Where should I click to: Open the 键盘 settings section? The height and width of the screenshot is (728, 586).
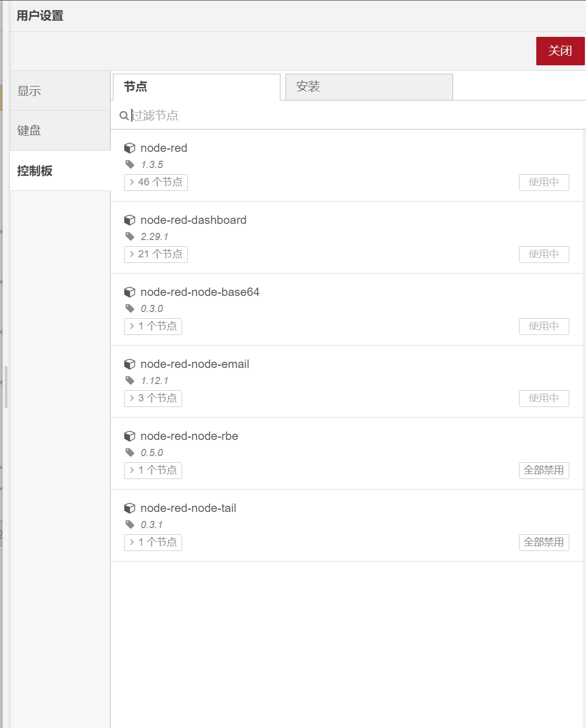point(60,131)
